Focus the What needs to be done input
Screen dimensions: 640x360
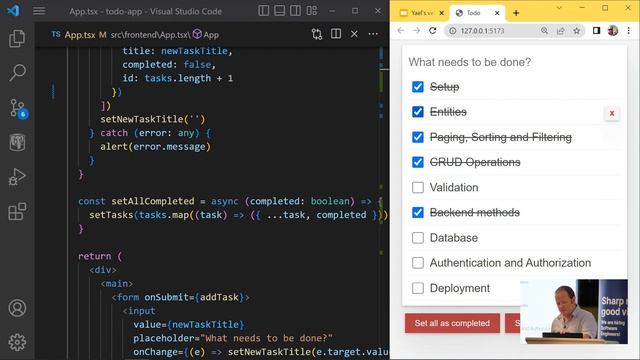coord(514,62)
